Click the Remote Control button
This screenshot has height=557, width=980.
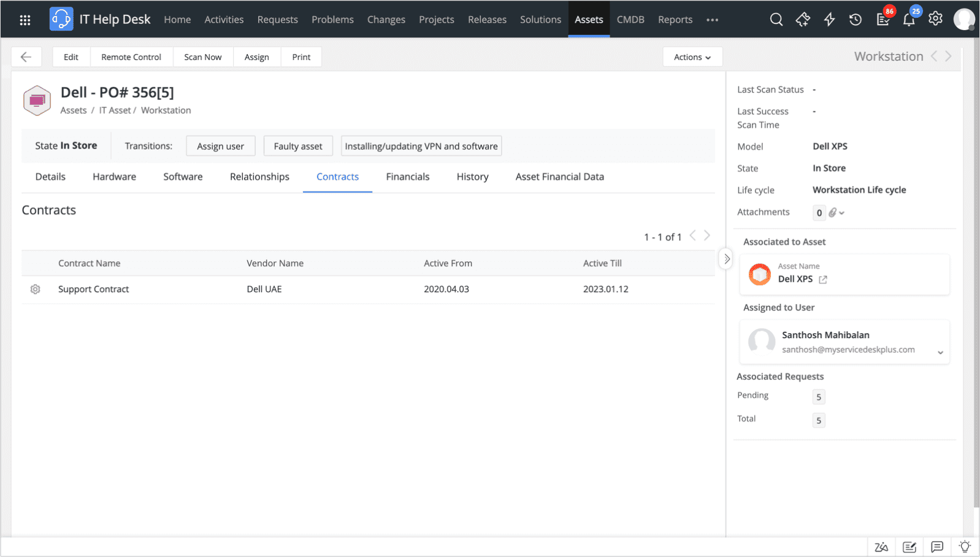131,57
